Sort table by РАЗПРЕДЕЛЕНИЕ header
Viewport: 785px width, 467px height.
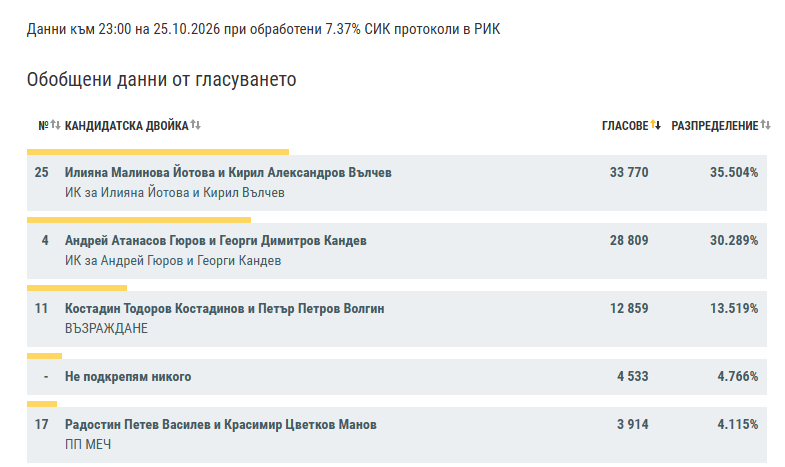[x=714, y=126]
